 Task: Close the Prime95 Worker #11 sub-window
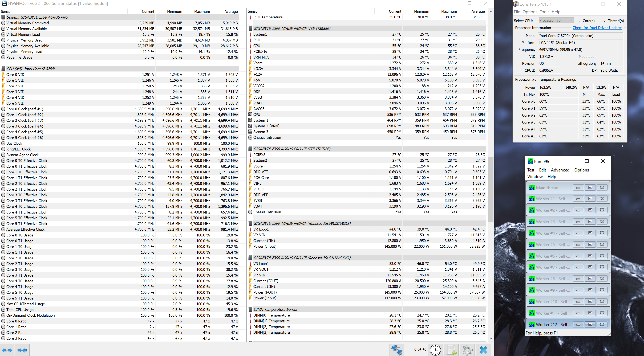(602, 313)
